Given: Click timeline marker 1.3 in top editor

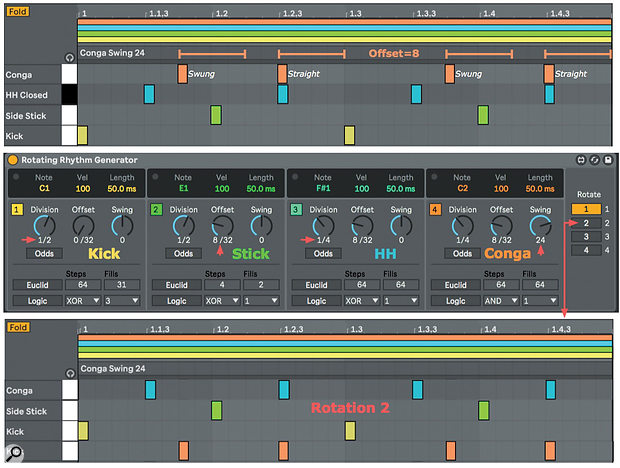Looking at the screenshot, I should point(354,13).
